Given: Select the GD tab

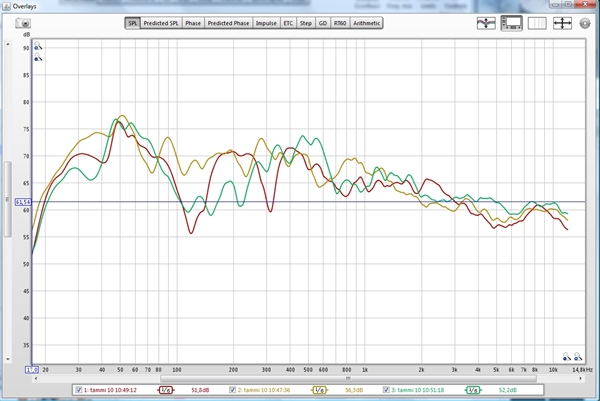Looking at the screenshot, I should pyautogui.click(x=323, y=23).
